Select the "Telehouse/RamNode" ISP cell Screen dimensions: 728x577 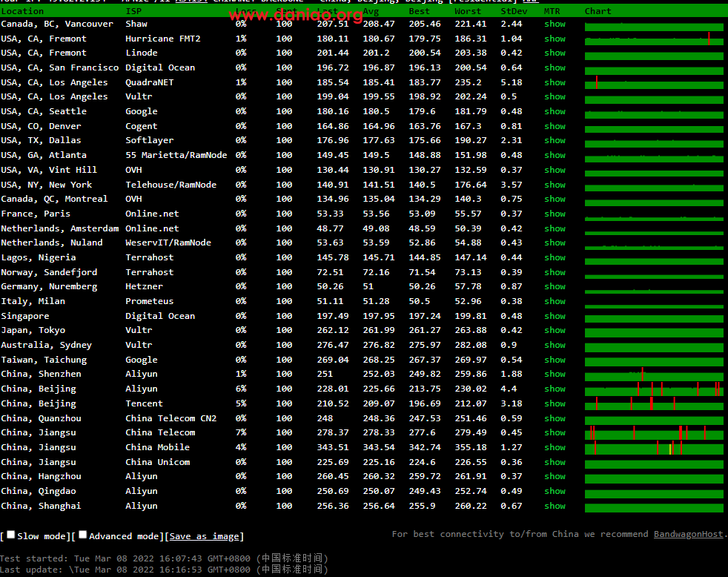171,185
